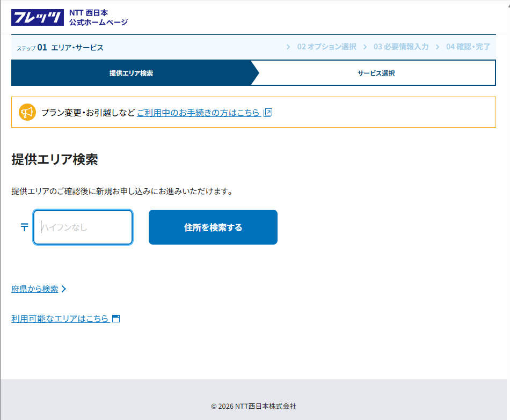Focus the ハイフンなし postal code input field

83,227
